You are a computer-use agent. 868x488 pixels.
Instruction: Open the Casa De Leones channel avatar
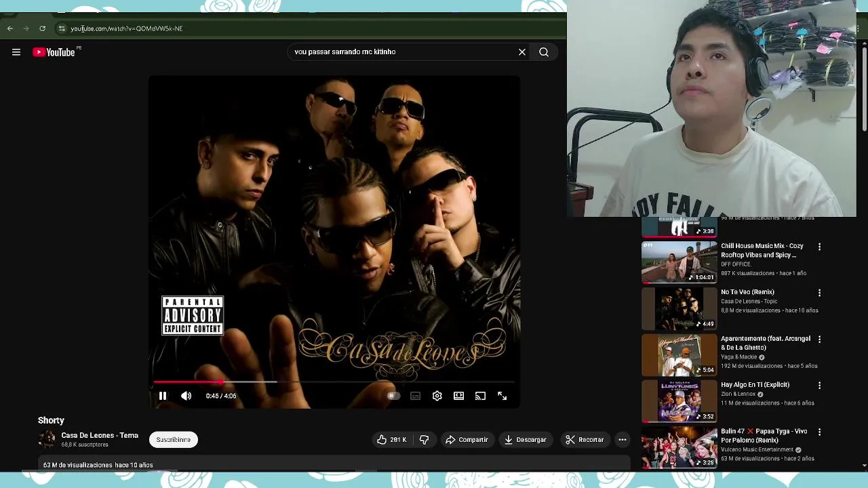coord(47,439)
